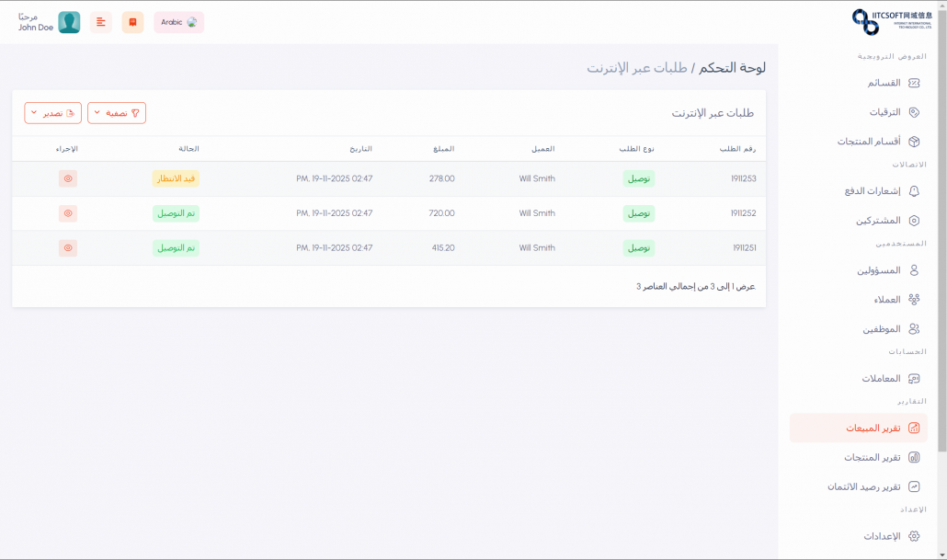
Task: Open المعاملات from the sidebar
Action: coord(881,378)
